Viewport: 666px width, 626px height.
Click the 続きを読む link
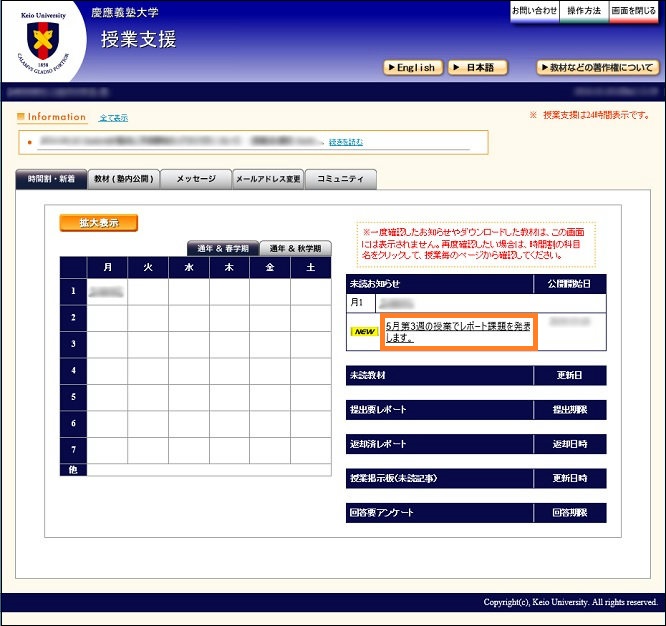[x=344, y=142]
